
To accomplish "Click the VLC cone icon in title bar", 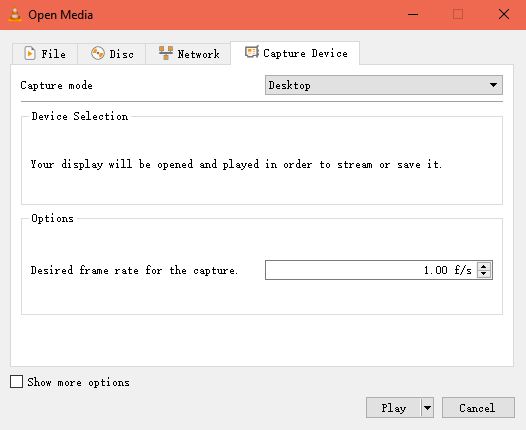I will 15,15.
